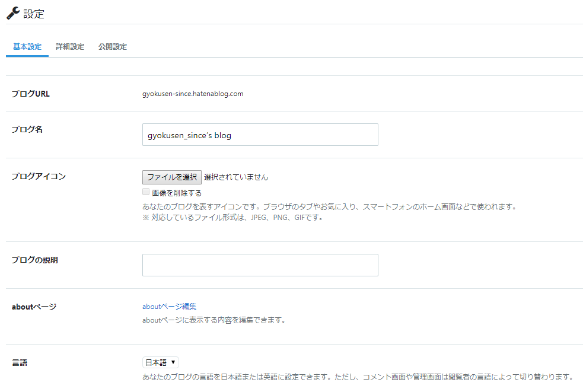Focus the ブログの説明 input field

pyautogui.click(x=260, y=264)
